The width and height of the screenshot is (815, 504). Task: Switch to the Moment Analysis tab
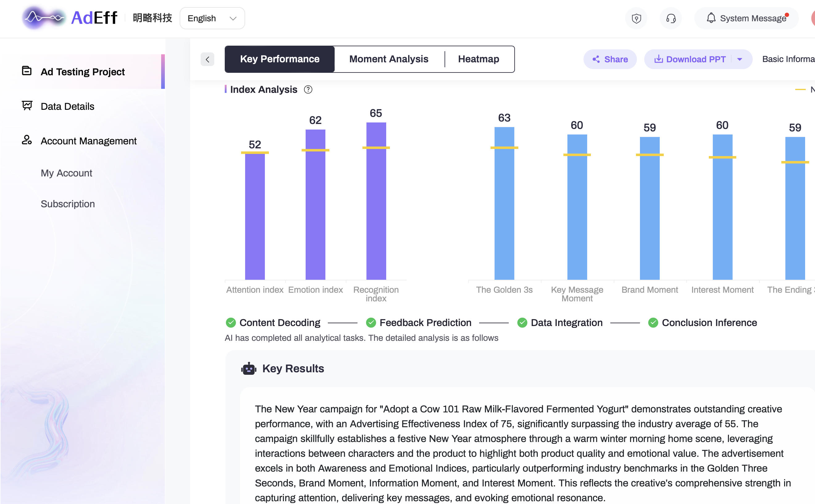tap(389, 59)
